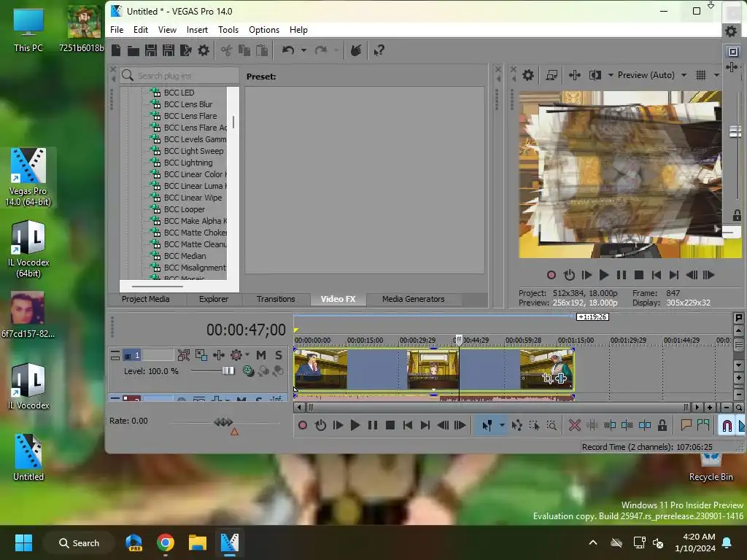Open the undo history dropdown arrow
Screen dimensions: 747x560
tap(303, 50)
